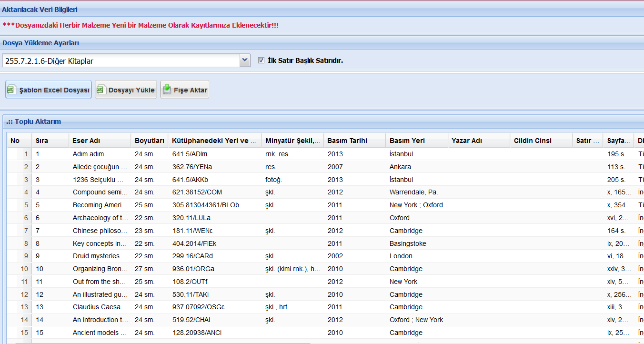Click the Kütüphanedeki Yeri column header
Screen dimensions: 644x344
tap(215, 141)
